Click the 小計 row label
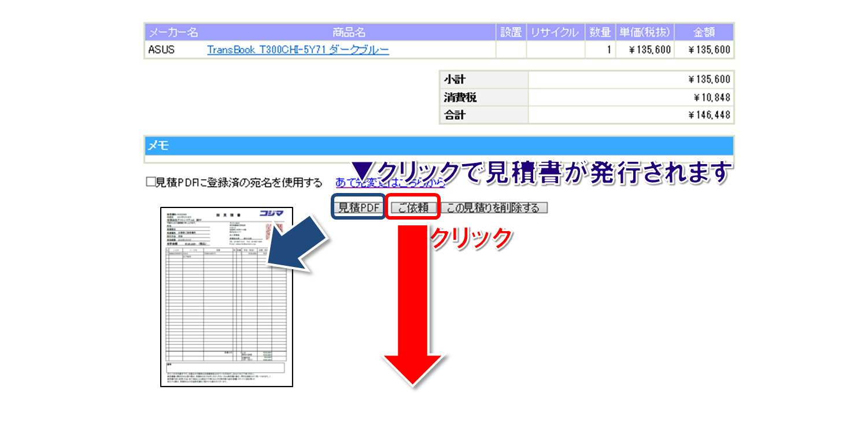This screenshot has width=868, height=423. (x=484, y=79)
